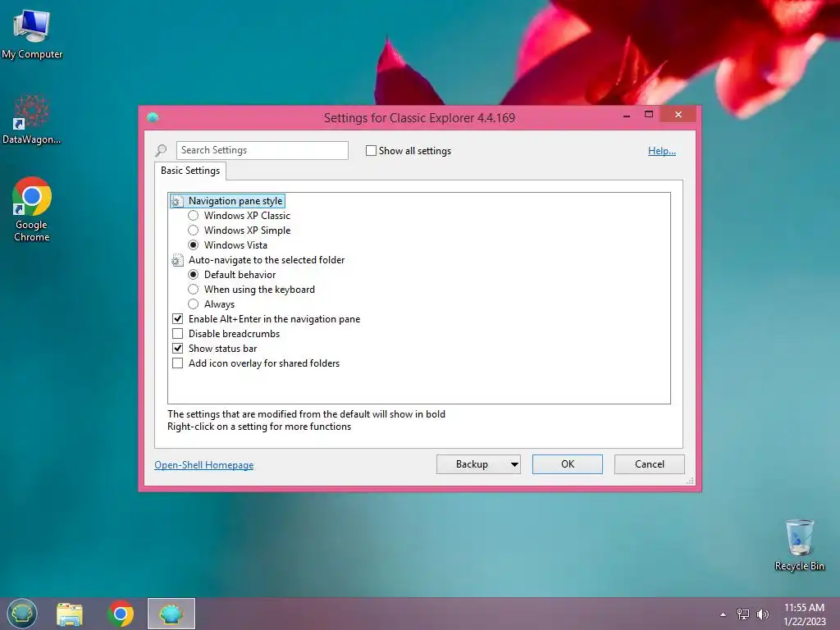
Task: Choose Windows XP Simple radio option
Action: click(194, 231)
